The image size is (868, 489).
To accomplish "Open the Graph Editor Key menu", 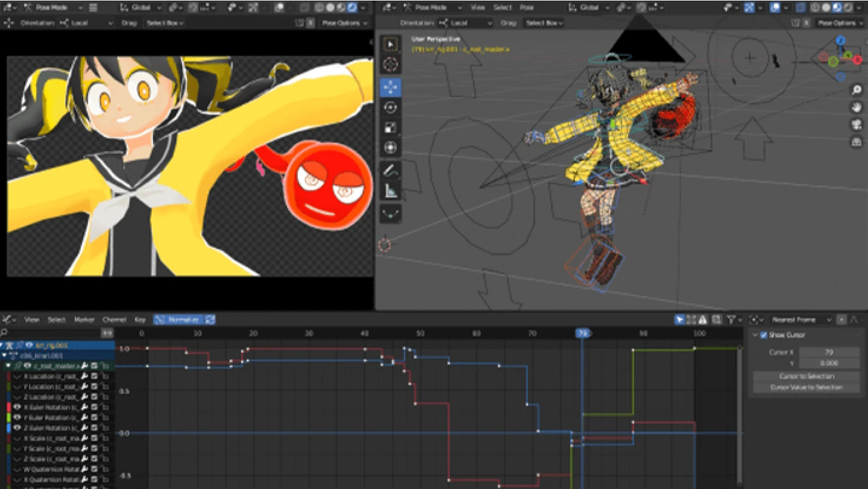I will [140, 320].
